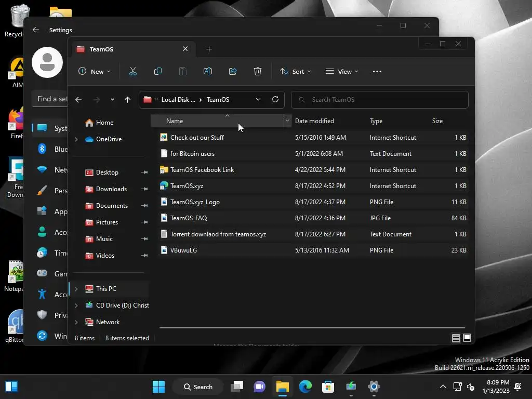Add a new File Explorer tab
The height and width of the screenshot is (399, 532).
point(209,49)
